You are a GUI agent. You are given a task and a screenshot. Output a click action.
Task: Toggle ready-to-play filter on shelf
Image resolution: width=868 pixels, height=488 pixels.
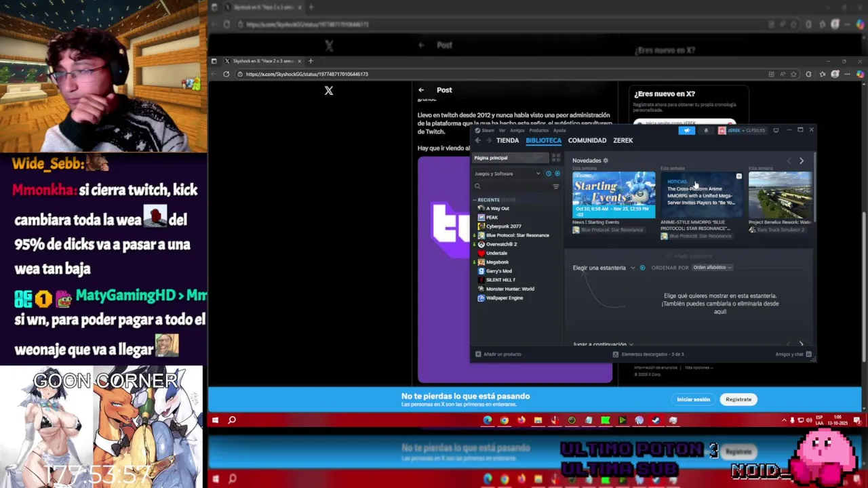[642, 268]
